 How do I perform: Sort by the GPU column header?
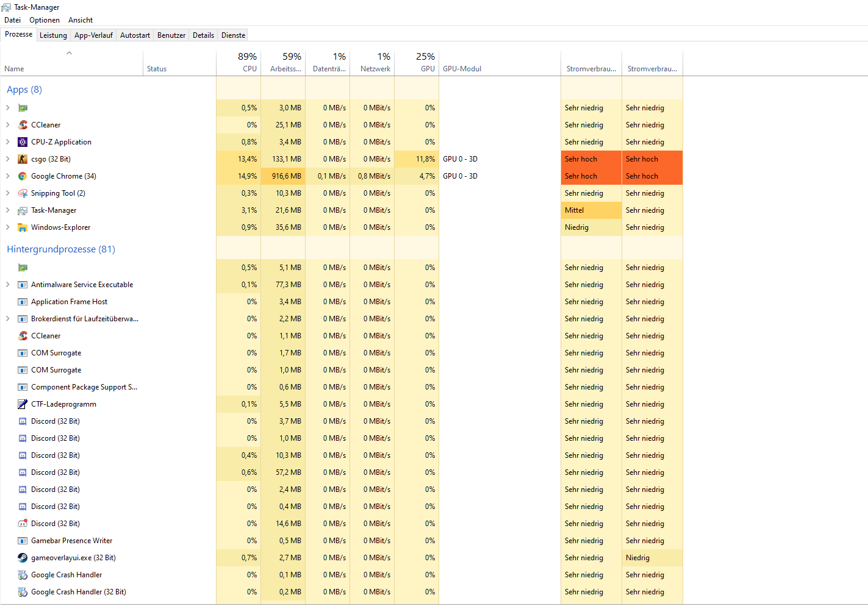tap(417, 63)
